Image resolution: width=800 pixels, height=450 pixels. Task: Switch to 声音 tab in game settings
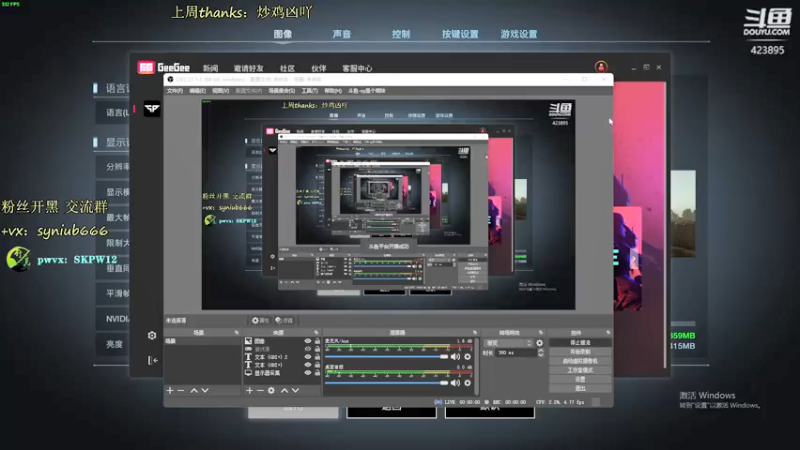pyautogui.click(x=341, y=34)
